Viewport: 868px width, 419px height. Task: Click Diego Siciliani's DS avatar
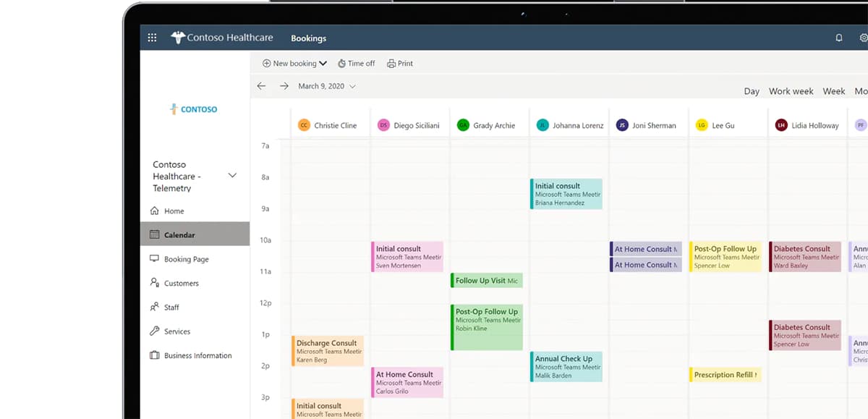tap(383, 125)
